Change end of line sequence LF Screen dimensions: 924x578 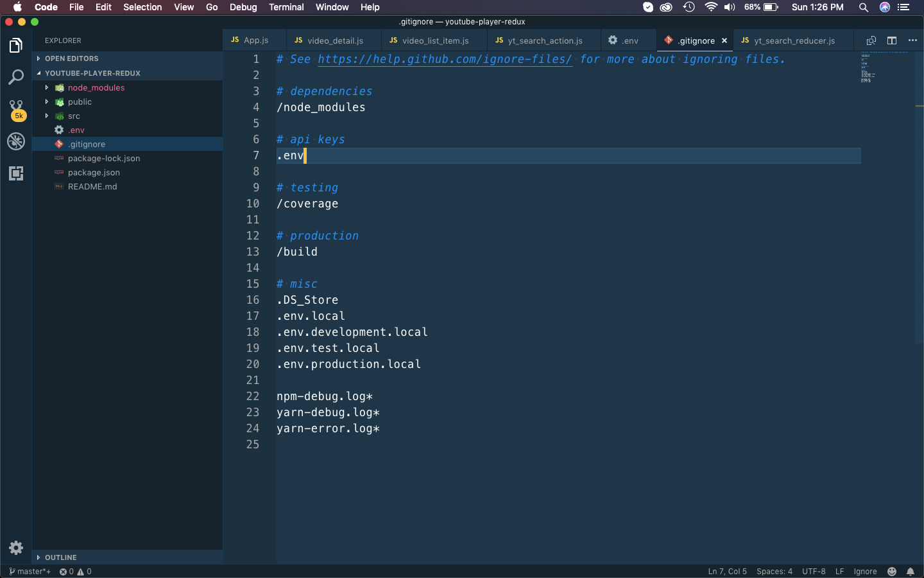(839, 572)
